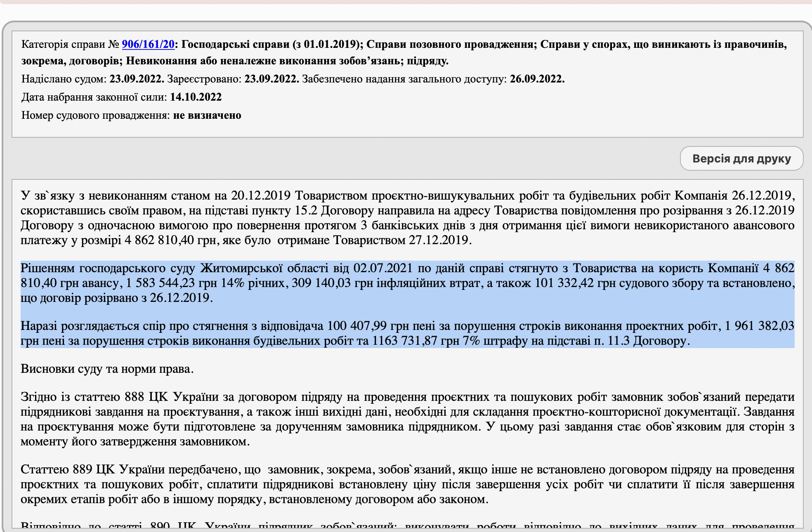This screenshot has height=532, width=812.
Task: Click legal force date 14.10.2022
Action: 196,97
